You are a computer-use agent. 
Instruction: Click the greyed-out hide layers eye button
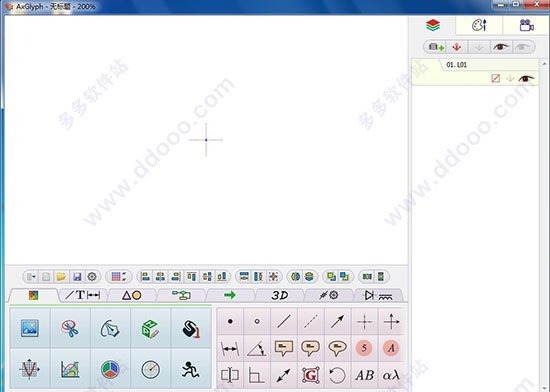click(523, 47)
